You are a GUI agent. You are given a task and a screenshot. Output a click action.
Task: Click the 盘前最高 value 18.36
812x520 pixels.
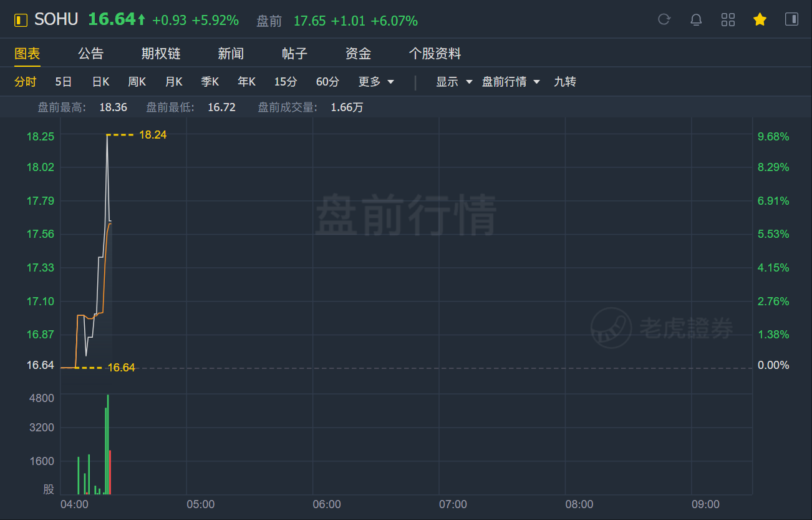[114, 107]
